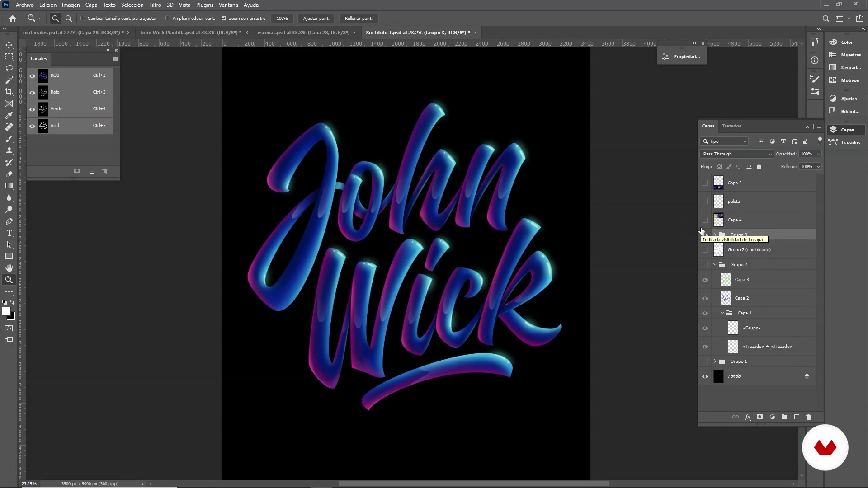
Task: Hide the Capa 3 layer
Action: pos(705,280)
